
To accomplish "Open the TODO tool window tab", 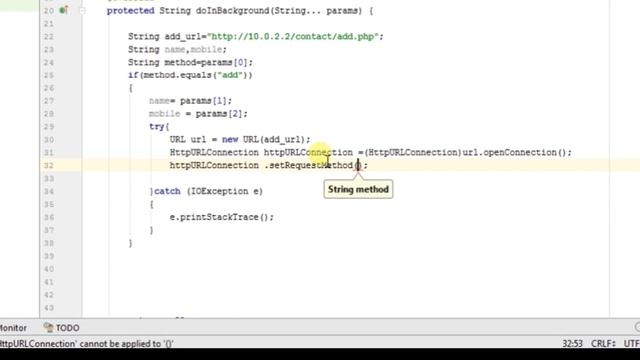I will pos(62,328).
